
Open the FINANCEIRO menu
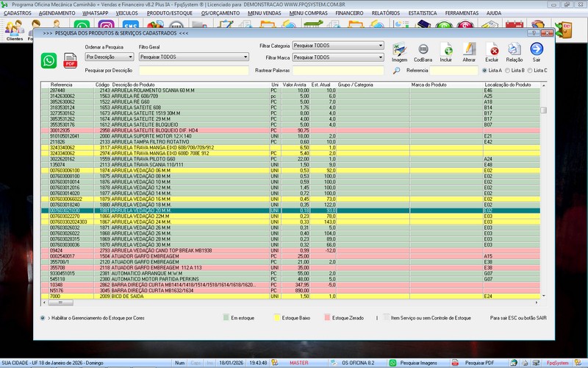pyautogui.click(x=349, y=13)
